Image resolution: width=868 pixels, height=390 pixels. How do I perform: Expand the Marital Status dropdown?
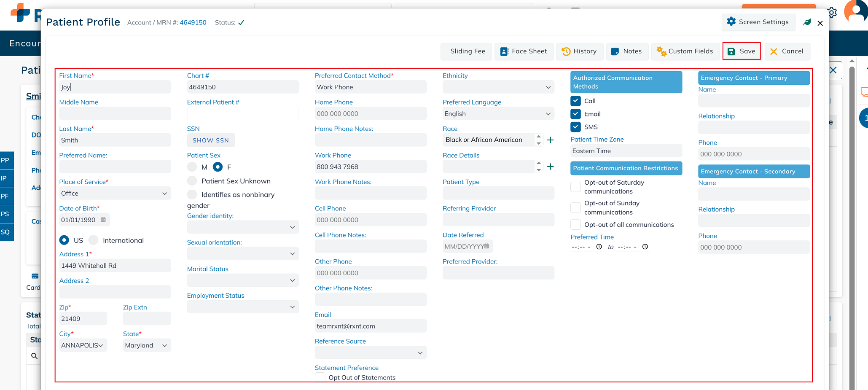pos(243,280)
